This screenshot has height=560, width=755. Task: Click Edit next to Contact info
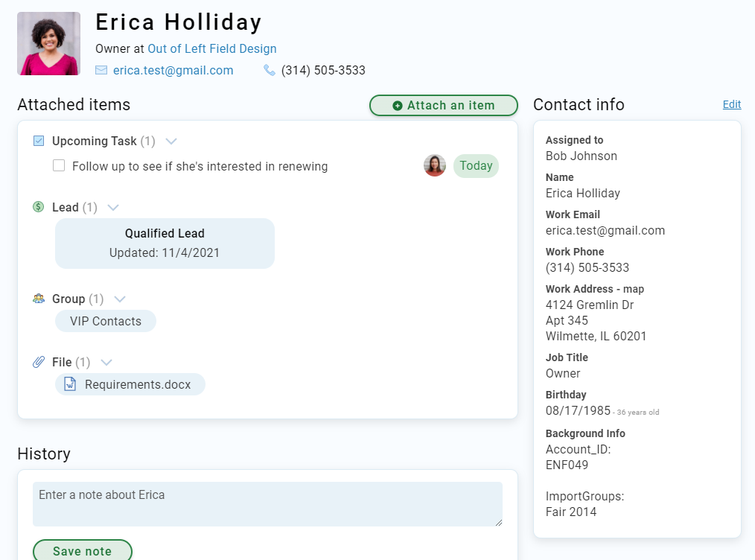(731, 104)
